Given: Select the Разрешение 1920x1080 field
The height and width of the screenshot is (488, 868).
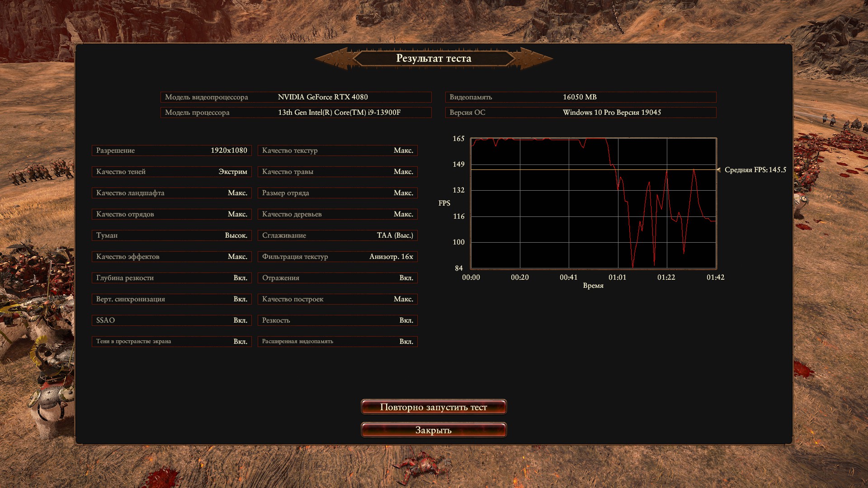Looking at the screenshot, I should click(x=171, y=150).
